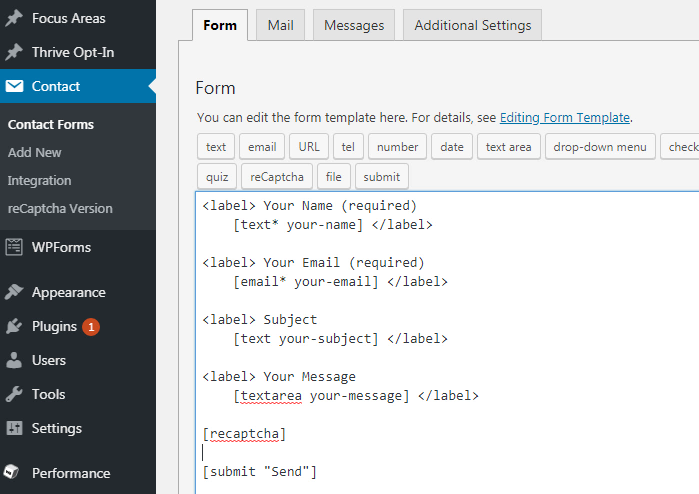The width and height of the screenshot is (699, 494).
Task: Open Add New contact form submenu
Action: [x=35, y=152]
